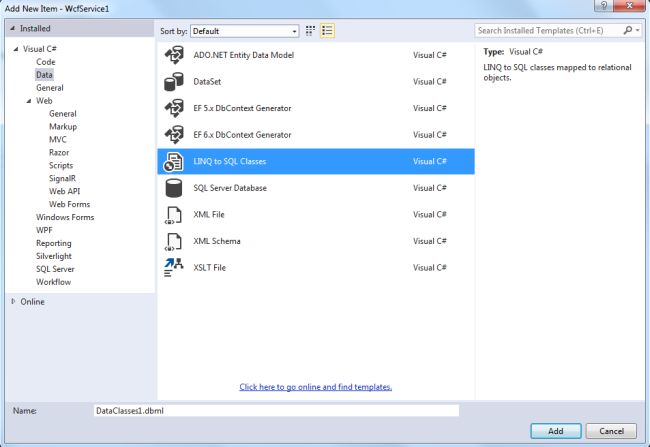Collapse the Visual C# tree node
Screen dimensions: 650x447
pos(16,49)
